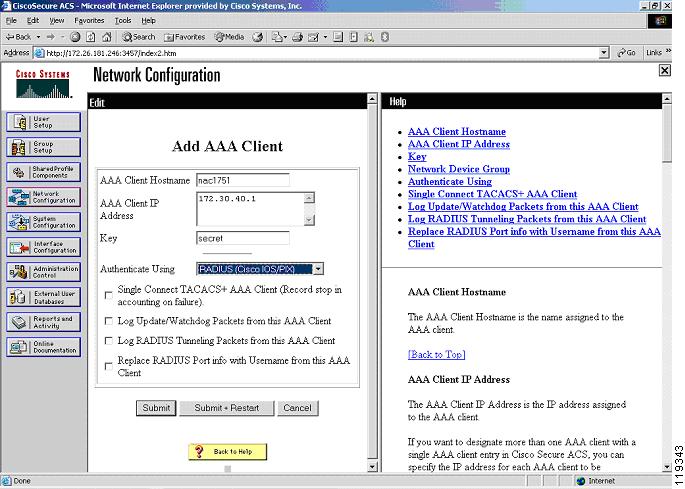
Task: Click the Edit pane scroll-down arrow
Action: (372, 467)
